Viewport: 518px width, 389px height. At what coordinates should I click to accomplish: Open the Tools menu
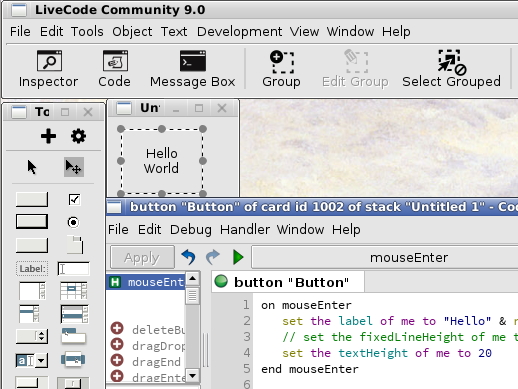point(87,32)
